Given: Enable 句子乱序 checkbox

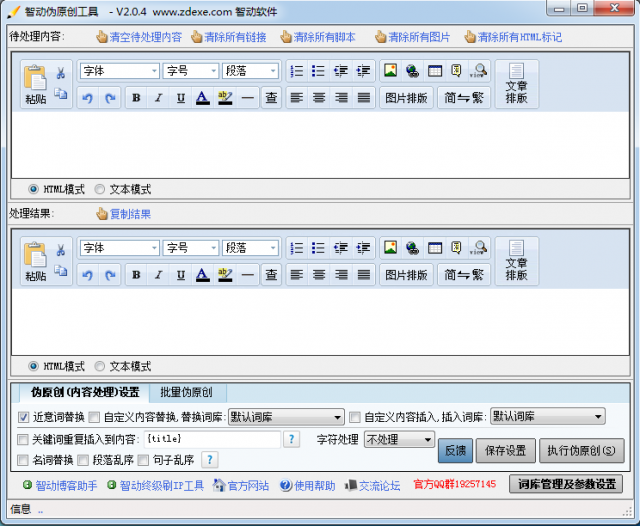Looking at the screenshot, I should point(143,460).
